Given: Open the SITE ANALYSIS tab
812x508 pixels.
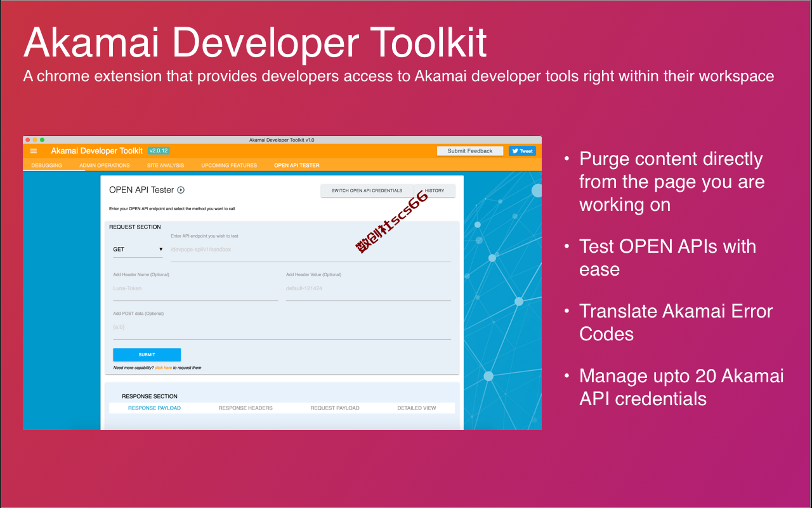Looking at the screenshot, I should tap(166, 165).
